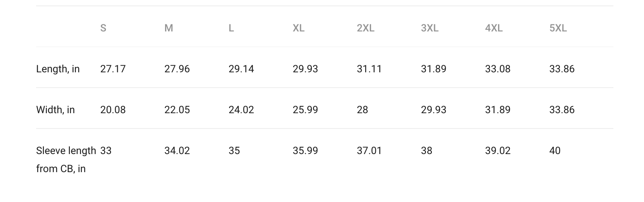
Task: Click the 20.08 width value
Action: pyautogui.click(x=113, y=110)
